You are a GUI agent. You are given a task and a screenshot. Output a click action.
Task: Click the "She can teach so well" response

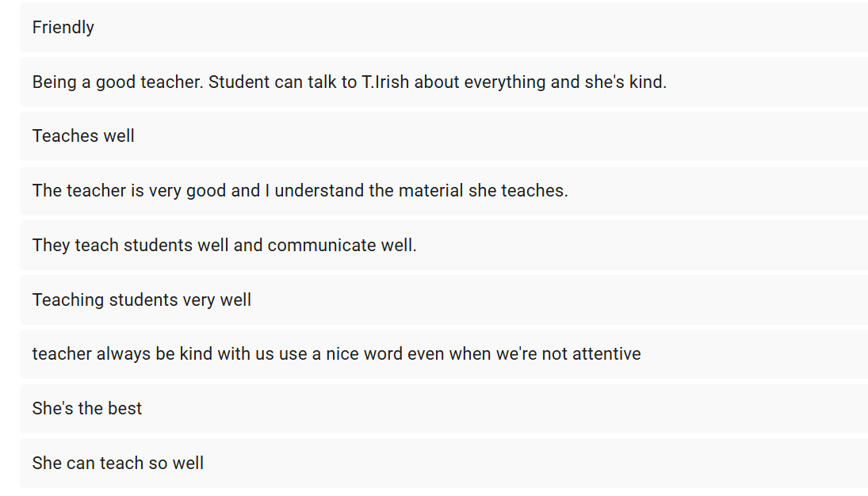118,464
